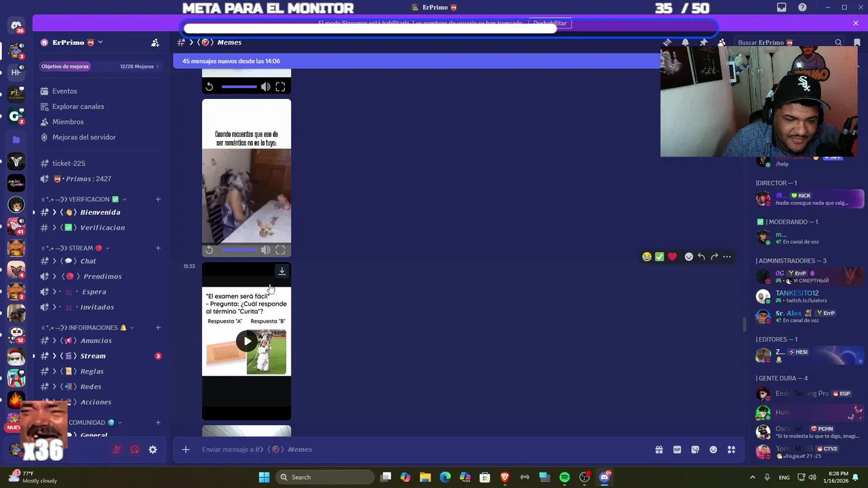Toggle microphone mute in user panel
868x488 pixels.
pos(117,449)
